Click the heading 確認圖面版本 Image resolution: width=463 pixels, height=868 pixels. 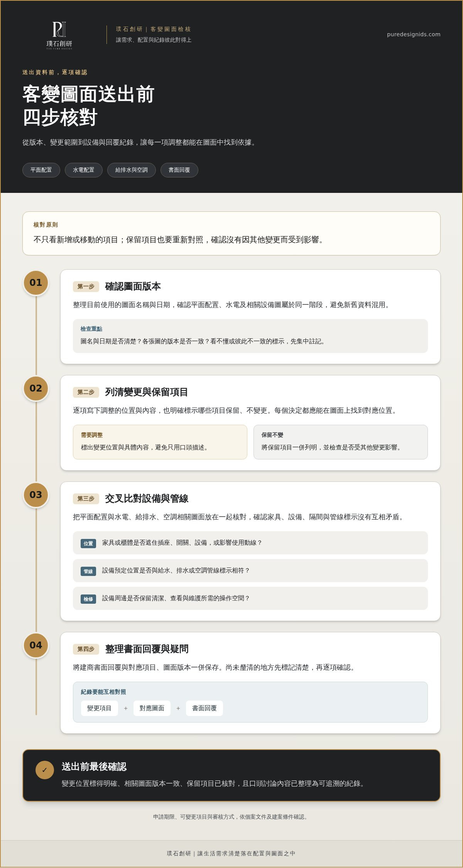point(133,287)
